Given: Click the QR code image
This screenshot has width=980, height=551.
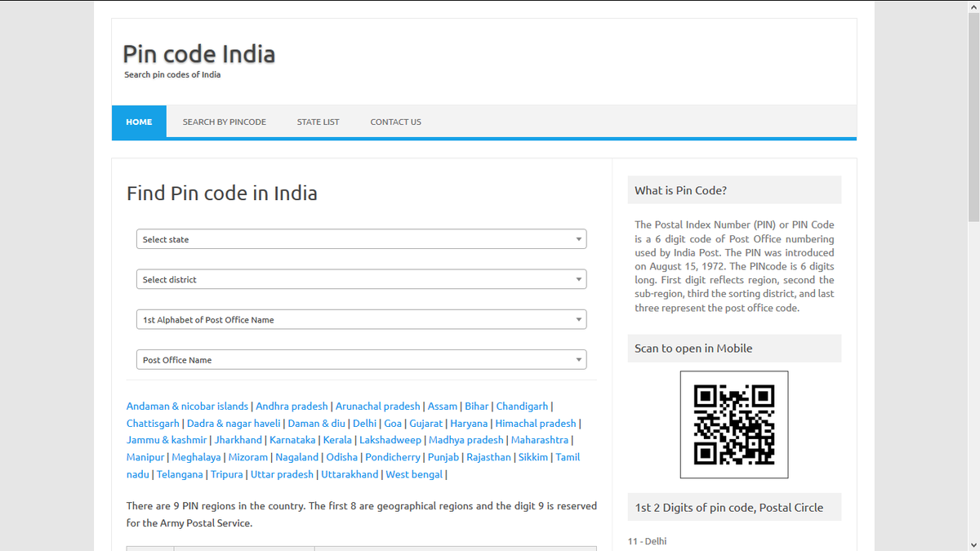Looking at the screenshot, I should (x=734, y=424).
